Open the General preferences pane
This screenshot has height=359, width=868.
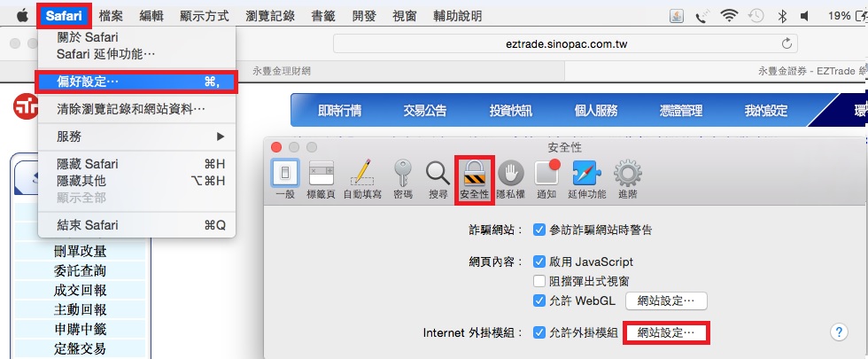[285, 179]
